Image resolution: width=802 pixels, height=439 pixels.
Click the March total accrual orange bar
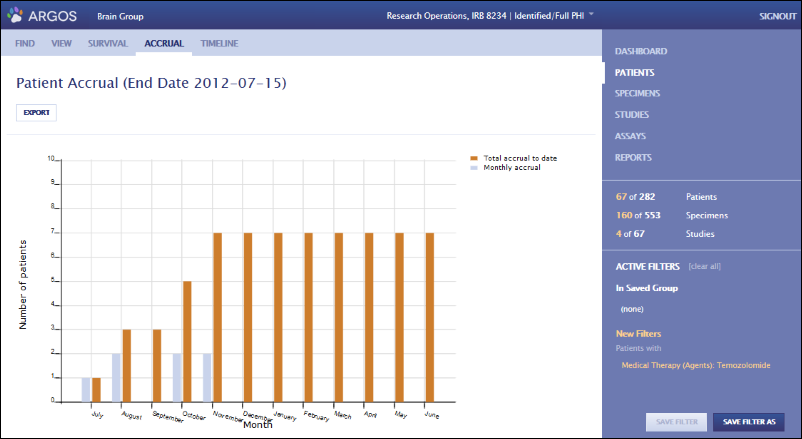tap(339, 317)
